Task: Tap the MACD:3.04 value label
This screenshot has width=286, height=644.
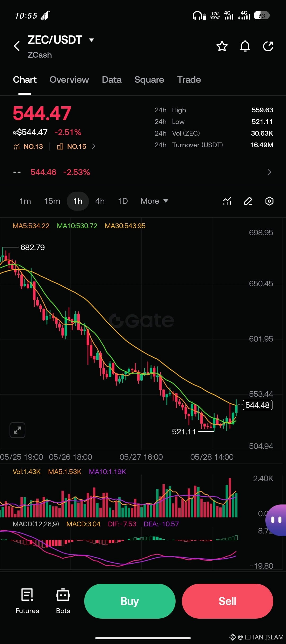Action: [83, 524]
